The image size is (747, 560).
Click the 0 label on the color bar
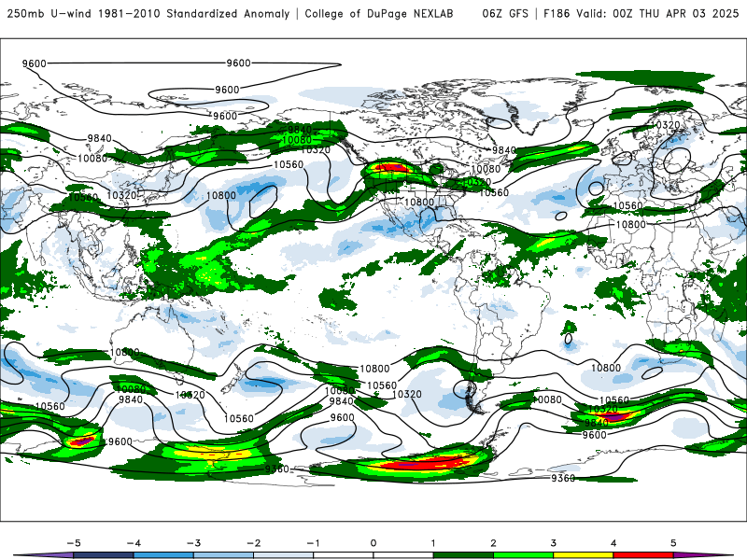[x=373, y=543]
